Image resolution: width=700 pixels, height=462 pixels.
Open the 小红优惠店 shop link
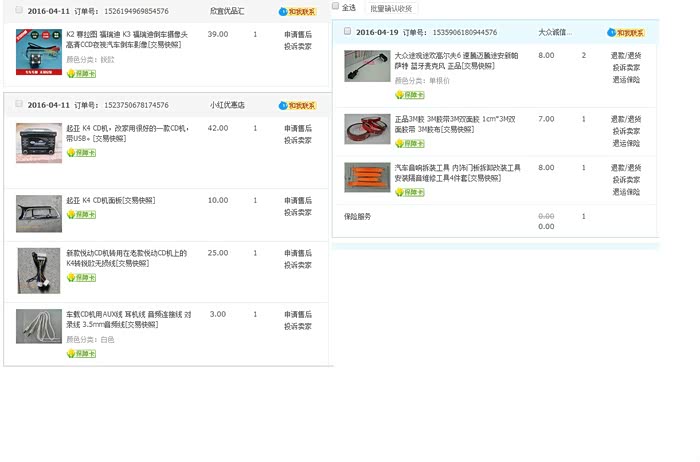point(228,105)
